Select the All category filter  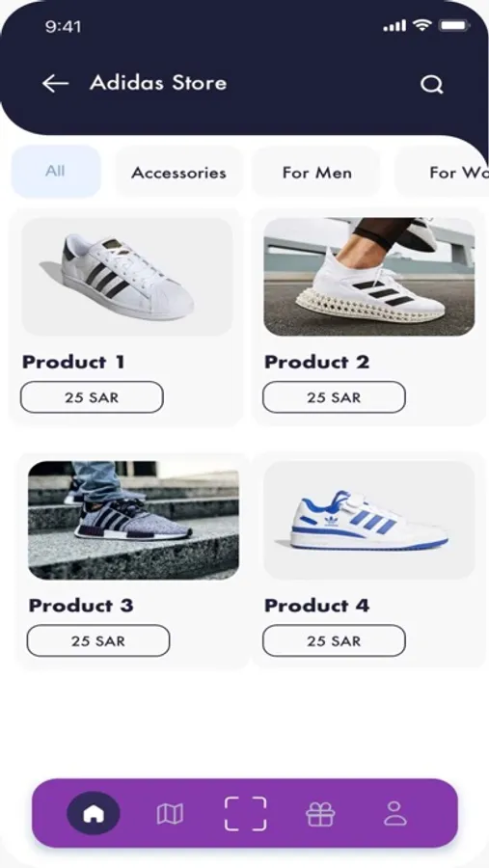[56, 171]
